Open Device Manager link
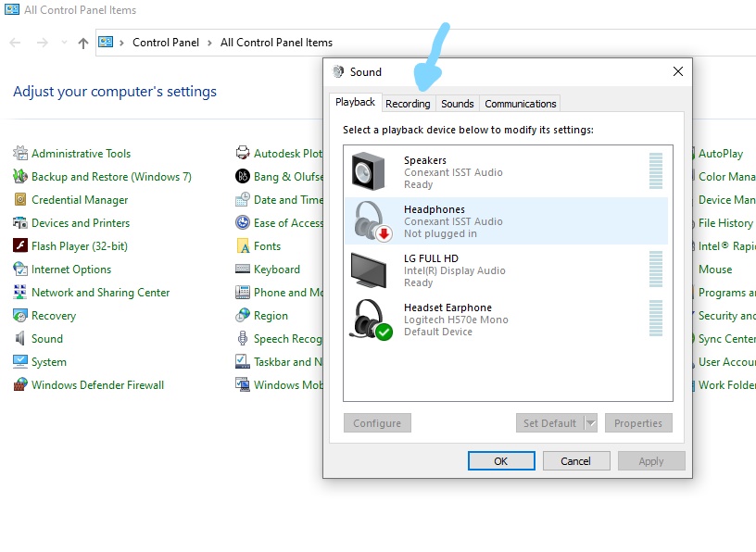Viewport: 756px width, 552px height. [726, 199]
